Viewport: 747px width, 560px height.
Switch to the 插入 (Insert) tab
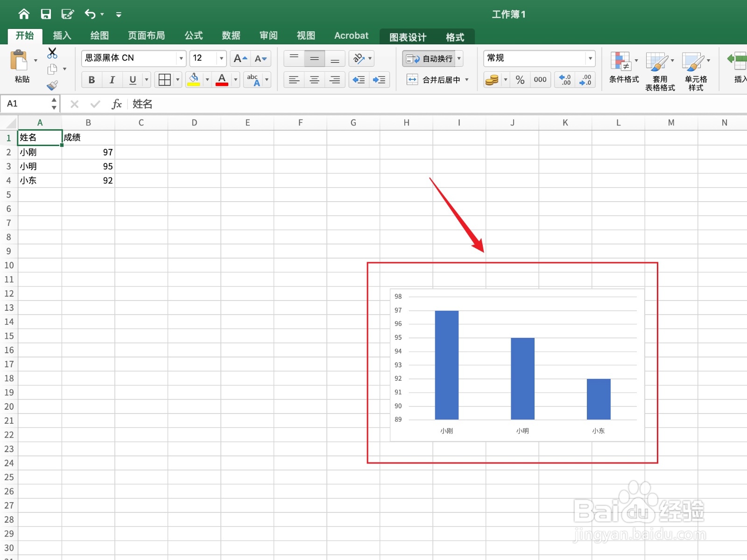pos(62,35)
